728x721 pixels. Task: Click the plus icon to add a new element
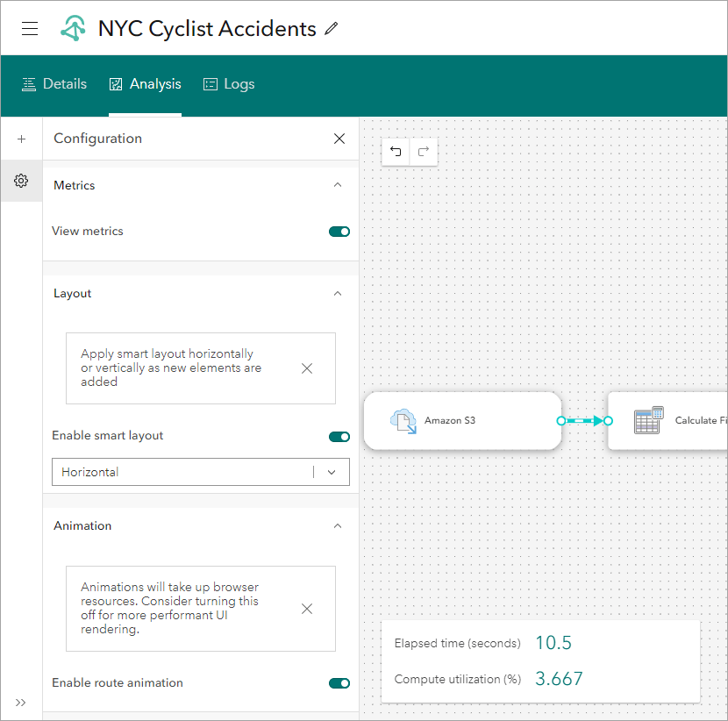pyautogui.click(x=21, y=139)
